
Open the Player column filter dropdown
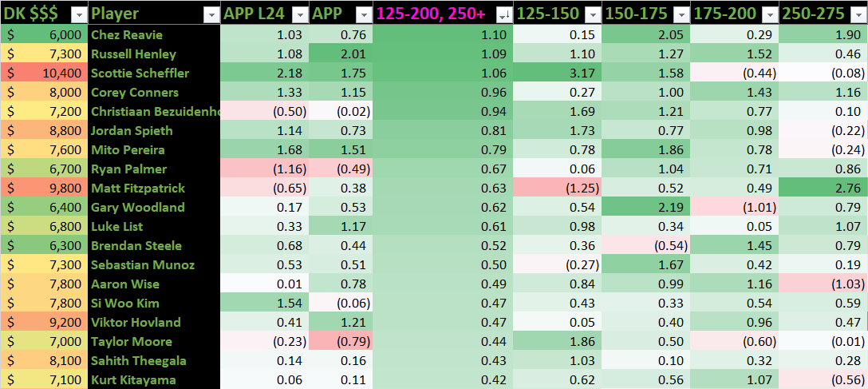click(x=212, y=15)
